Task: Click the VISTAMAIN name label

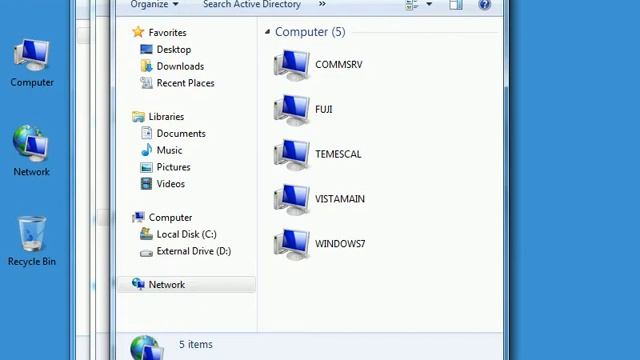Action: (340, 199)
